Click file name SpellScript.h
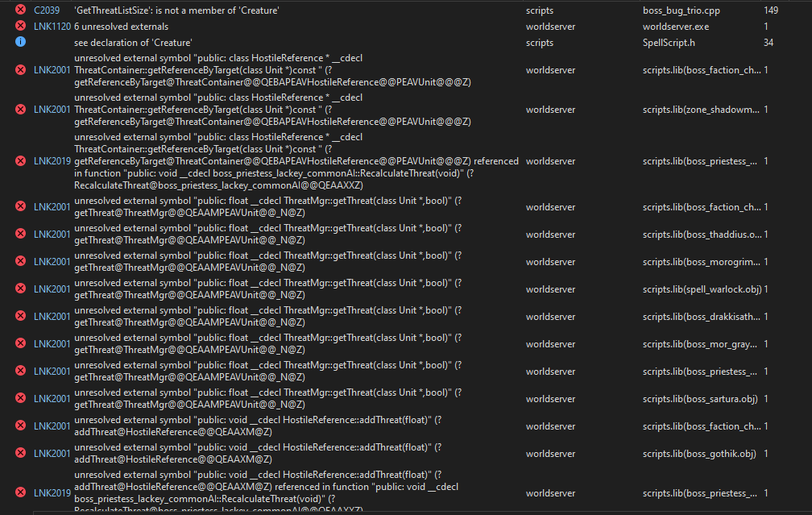Viewport: 812px width, 515px height. (x=669, y=43)
